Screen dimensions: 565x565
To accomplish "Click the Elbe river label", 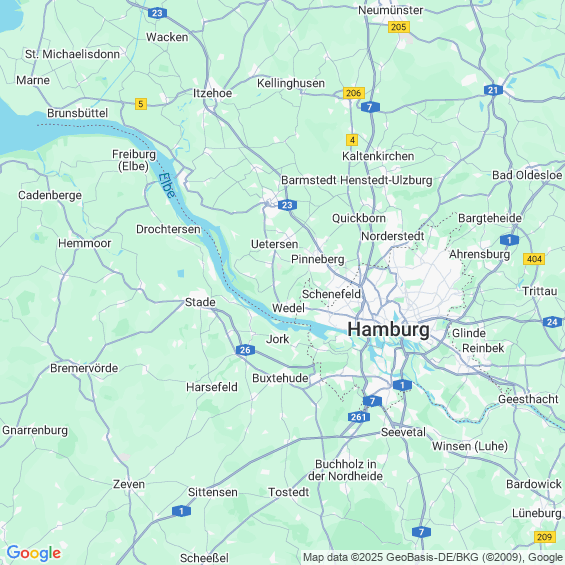I will click(x=167, y=185).
